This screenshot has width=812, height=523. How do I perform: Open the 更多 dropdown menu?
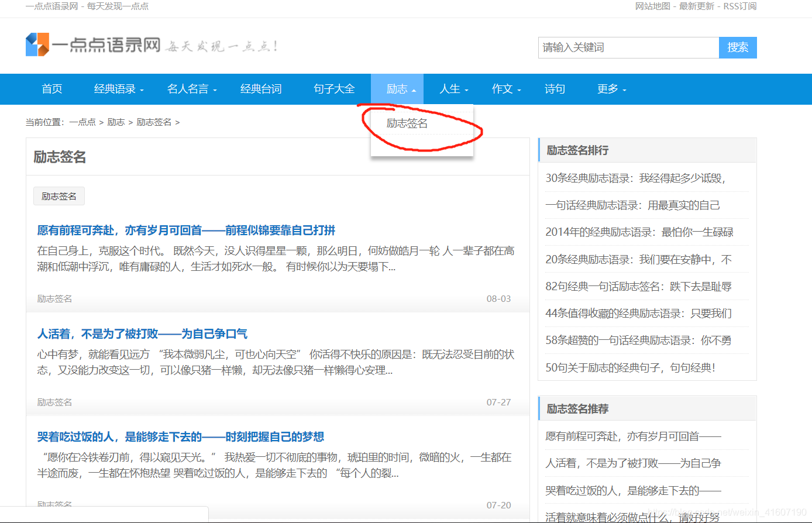[608, 89]
